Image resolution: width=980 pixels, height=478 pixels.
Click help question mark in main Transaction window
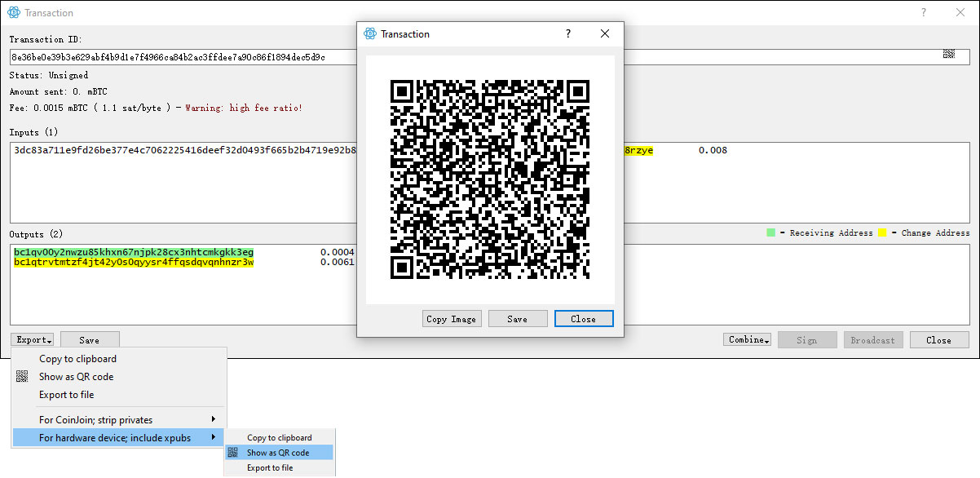[924, 13]
